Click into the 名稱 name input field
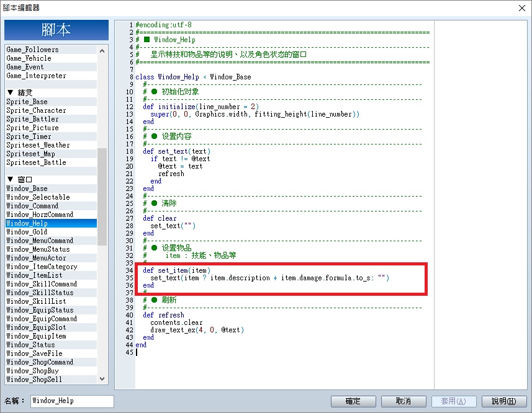The image size is (532, 413). click(72, 401)
